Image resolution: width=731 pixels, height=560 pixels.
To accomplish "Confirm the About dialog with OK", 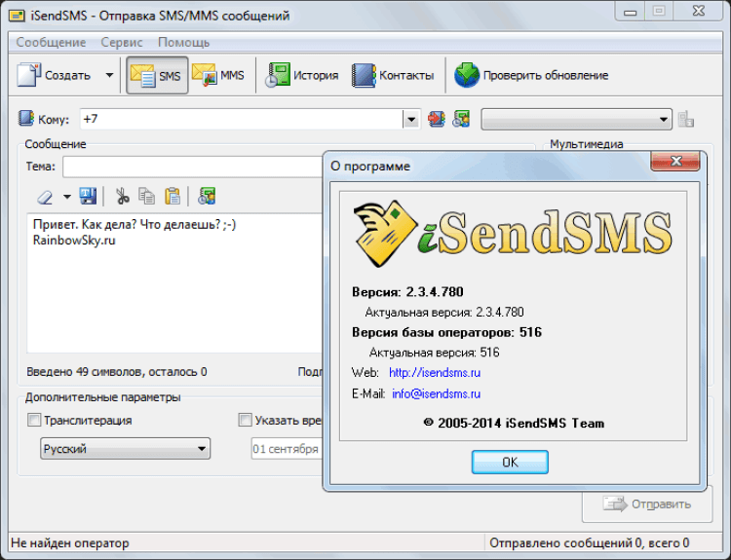I will (510, 463).
